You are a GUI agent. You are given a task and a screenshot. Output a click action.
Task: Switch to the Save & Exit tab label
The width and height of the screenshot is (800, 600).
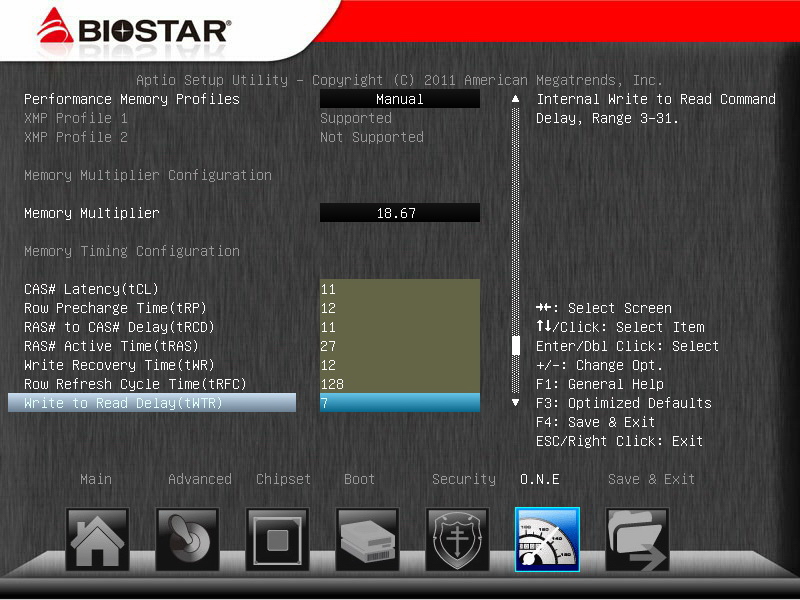[652, 479]
